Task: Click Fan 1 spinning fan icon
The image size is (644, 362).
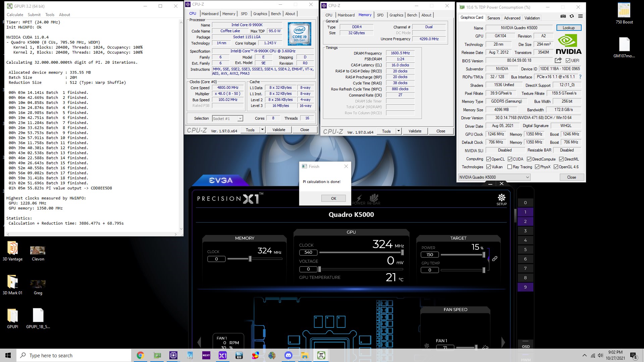Action: click(x=427, y=346)
